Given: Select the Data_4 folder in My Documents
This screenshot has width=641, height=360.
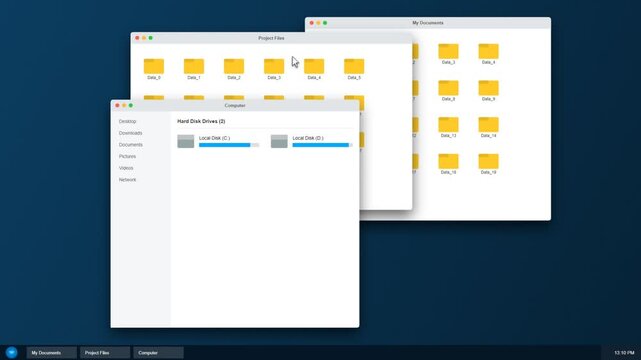Looking at the screenshot, I should (x=489, y=51).
